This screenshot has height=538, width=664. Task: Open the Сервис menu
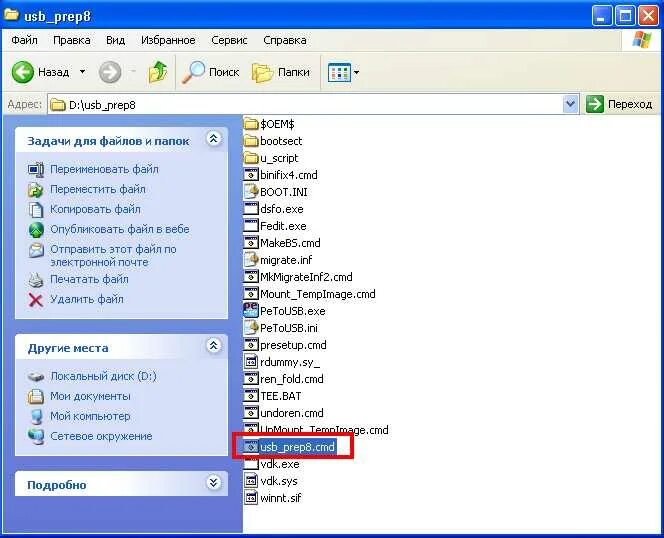pos(229,40)
